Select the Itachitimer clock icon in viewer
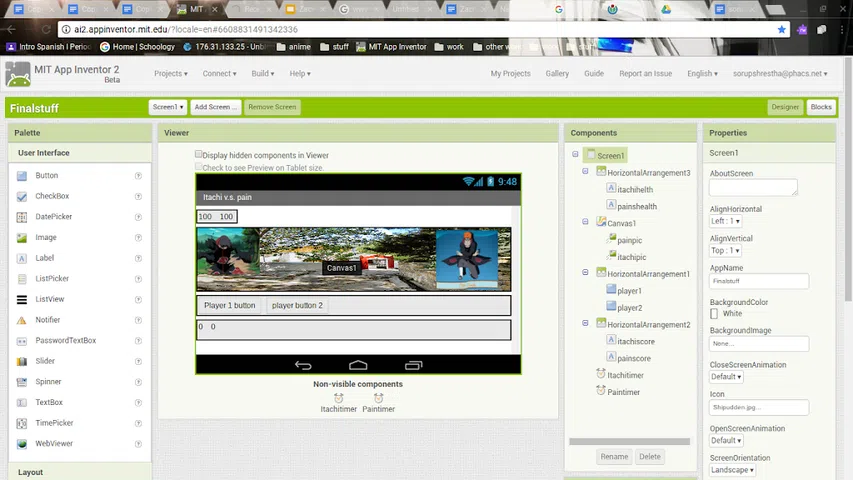 pos(338,398)
